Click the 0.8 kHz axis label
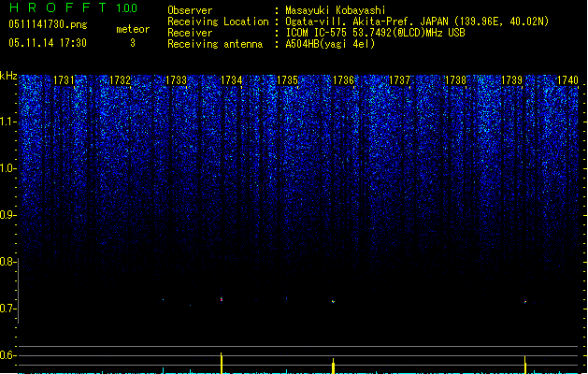The width and height of the screenshot is (588, 374). coord(8,262)
